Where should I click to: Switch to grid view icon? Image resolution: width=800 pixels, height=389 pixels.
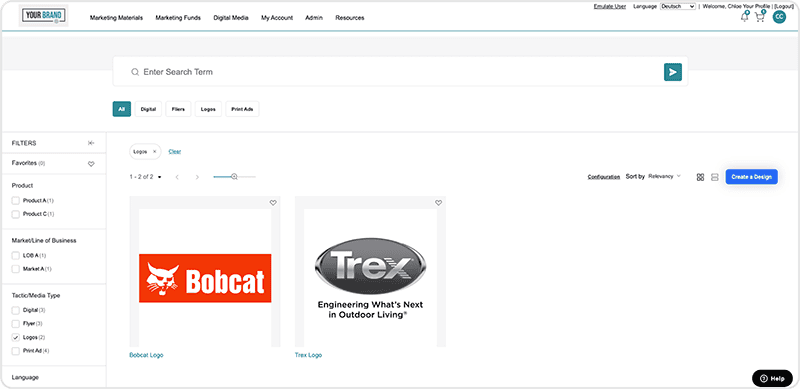coord(700,177)
